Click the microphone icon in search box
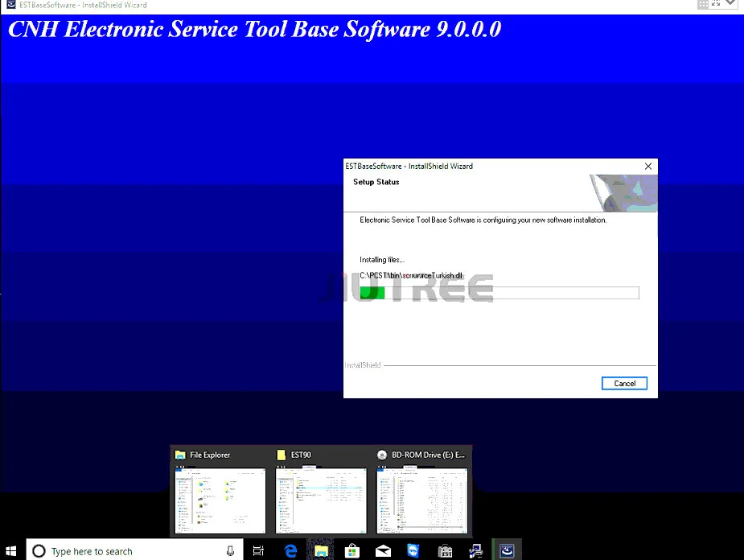 230,551
